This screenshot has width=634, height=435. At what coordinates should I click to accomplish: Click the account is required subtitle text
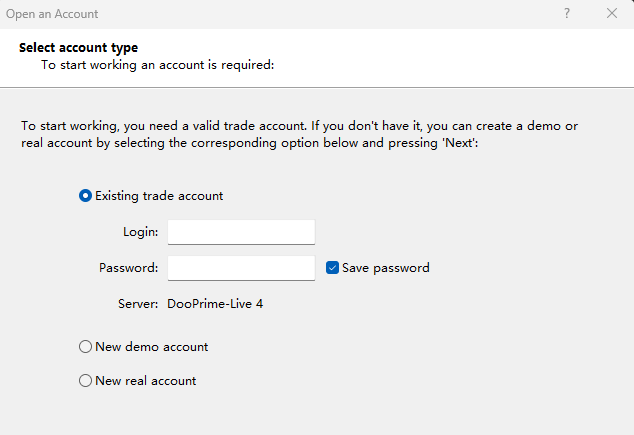(x=157, y=65)
